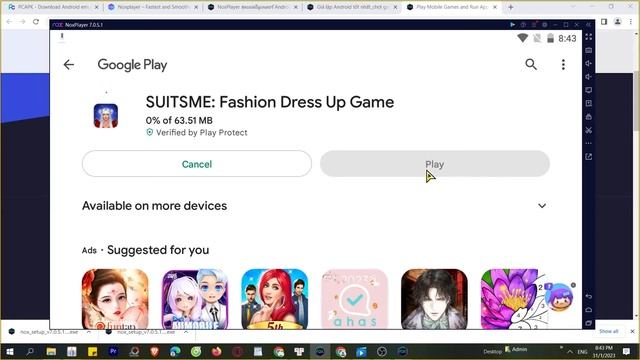Select Play Mobile Games and Run App tab
The image size is (640, 360).
[x=452, y=7]
